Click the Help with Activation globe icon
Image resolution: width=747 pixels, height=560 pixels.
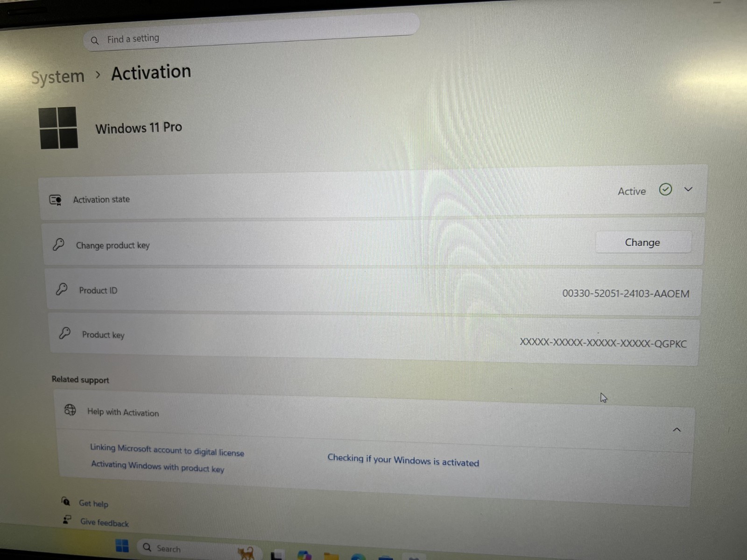coord(70,410)
